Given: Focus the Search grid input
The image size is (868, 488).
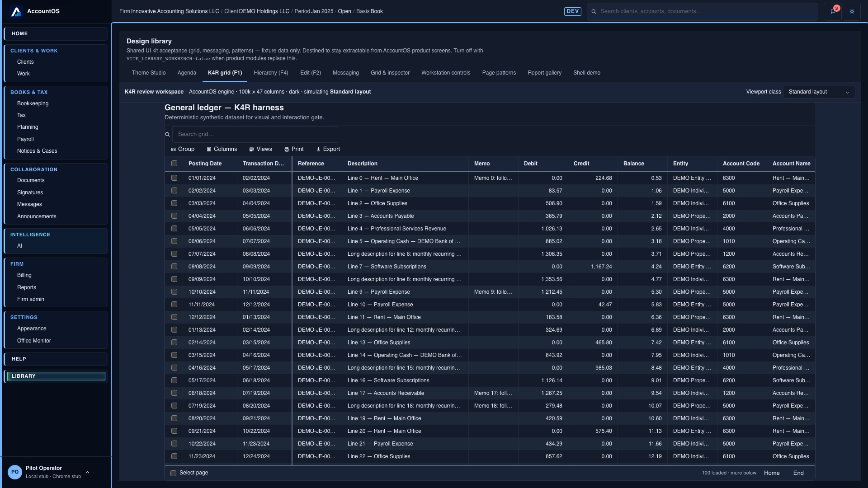Looking at the screenshot, I should [255, 134].
